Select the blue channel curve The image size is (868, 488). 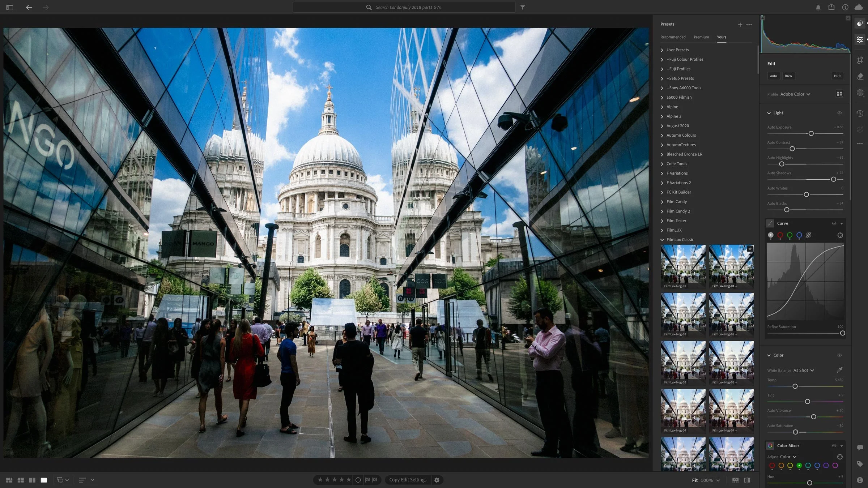point(799,235)
